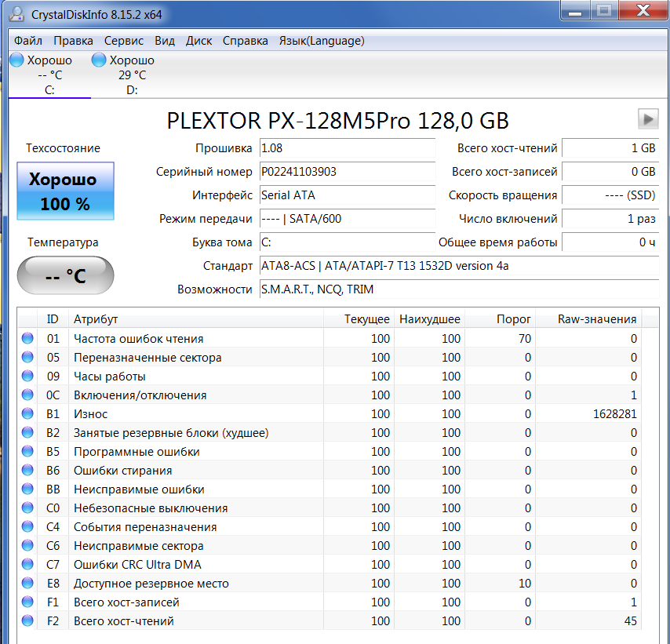The width and height of the screenshot is (670, 644).
Task: Click the Прошивка field showing 1.08
Action: 348,148
